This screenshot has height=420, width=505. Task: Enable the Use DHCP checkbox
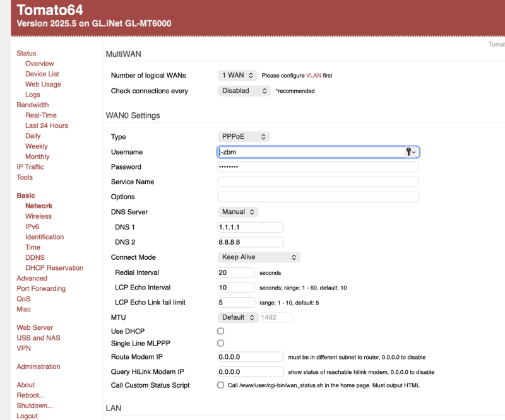[x=220, y=331]
